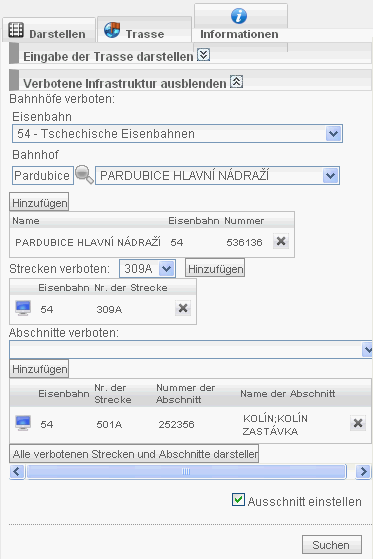
Task: Click Hinzufügen button under the Bahnhof field
Action: [x=39, y=203]
